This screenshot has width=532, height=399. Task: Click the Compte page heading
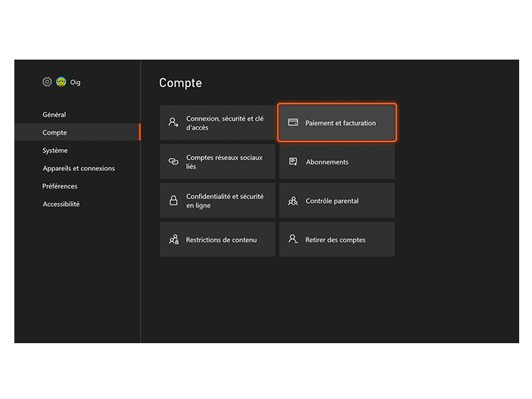coord(180,83)
